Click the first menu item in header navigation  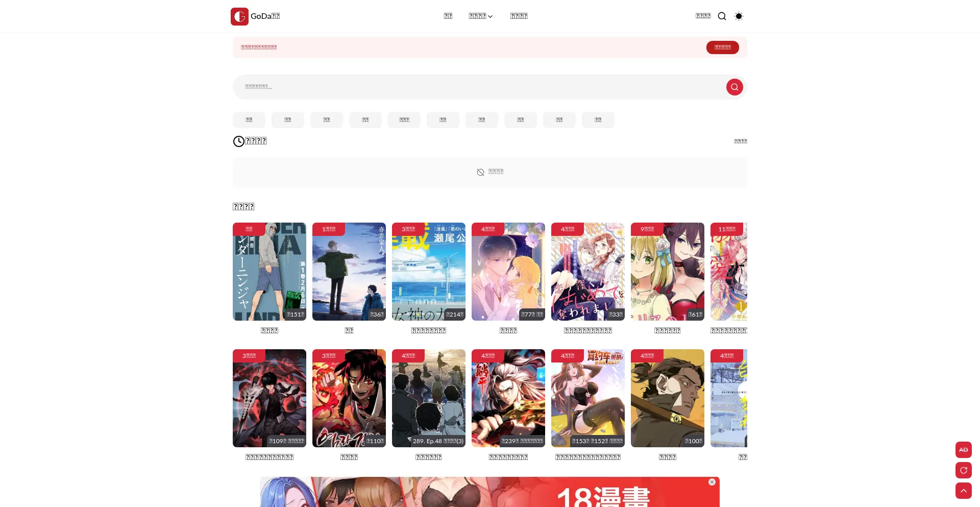(448, 16)
